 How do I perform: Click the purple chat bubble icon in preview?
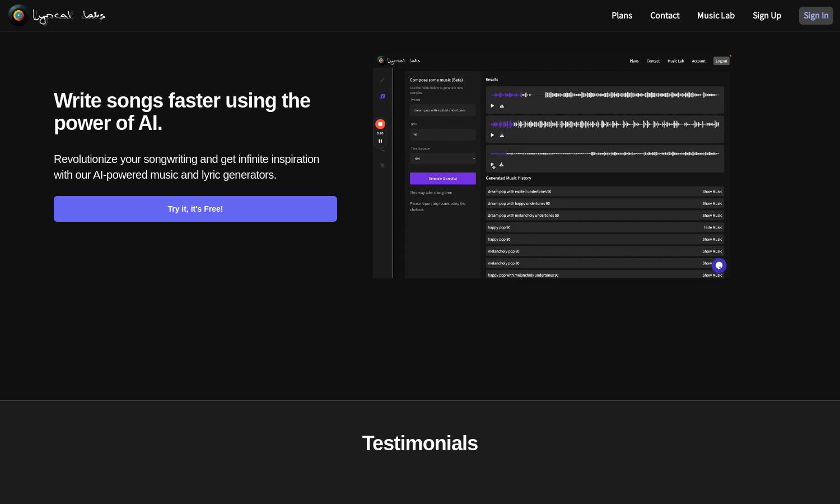[719, 265]
